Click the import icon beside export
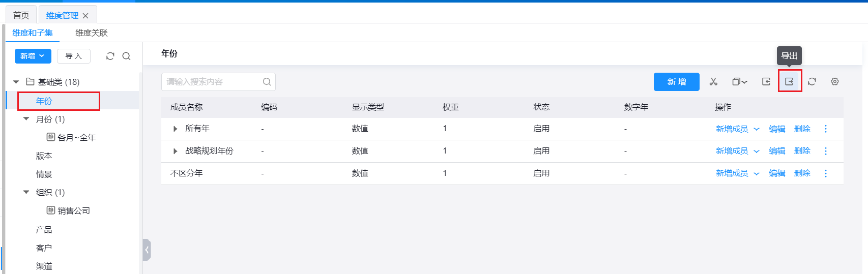This screenshot has width=868, height=274. pyautogui.click(x=766, y=82)
